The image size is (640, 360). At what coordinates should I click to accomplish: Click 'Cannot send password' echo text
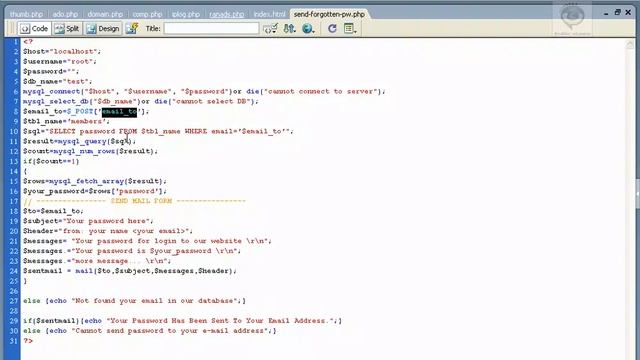(x=171, y=331)
